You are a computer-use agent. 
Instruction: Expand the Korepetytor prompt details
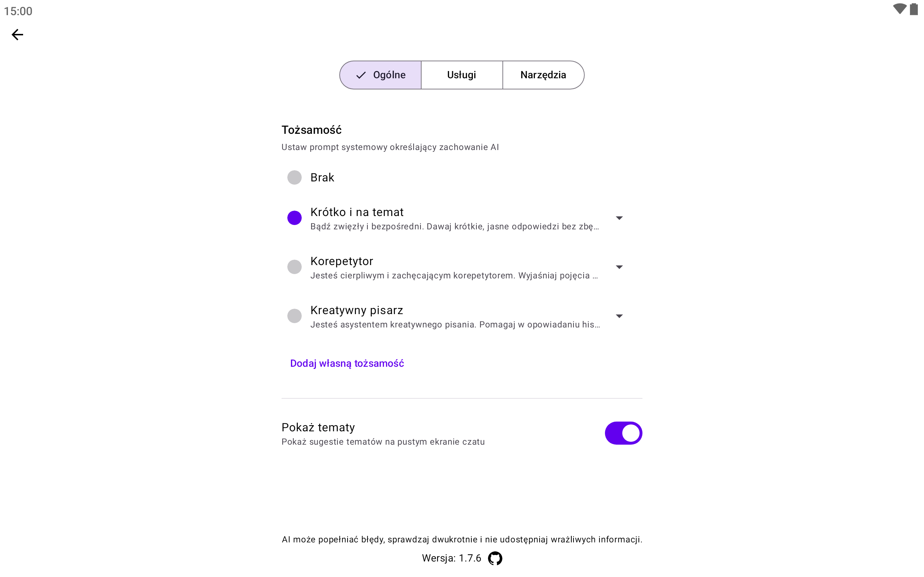619,267
